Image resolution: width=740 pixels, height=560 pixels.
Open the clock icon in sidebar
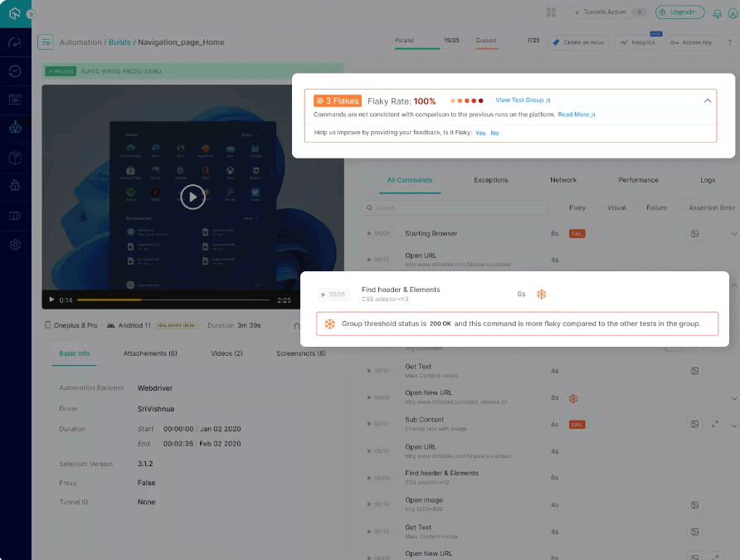(x=15, y=71)
